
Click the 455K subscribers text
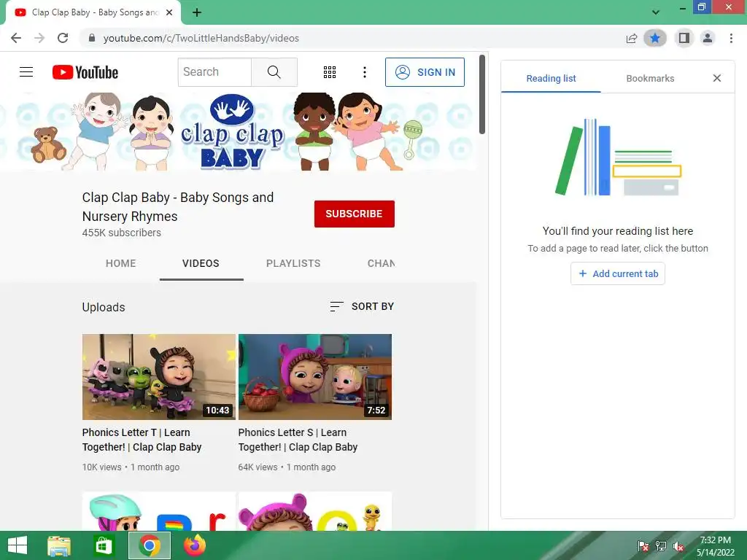122,233
